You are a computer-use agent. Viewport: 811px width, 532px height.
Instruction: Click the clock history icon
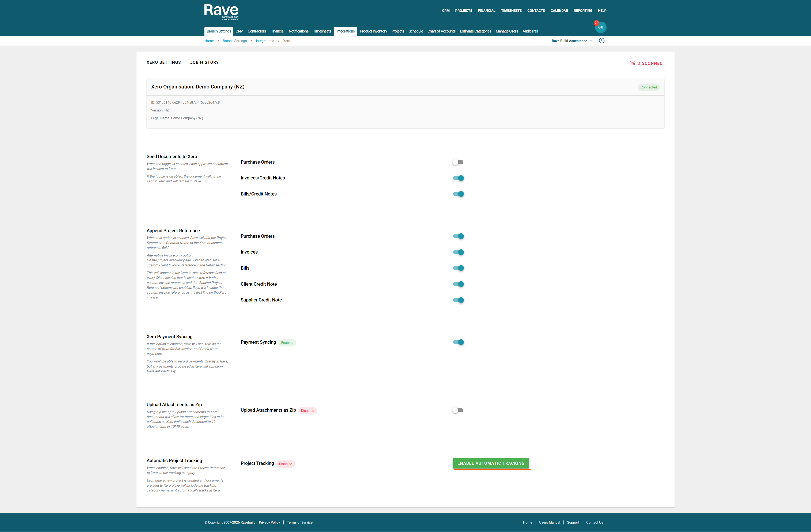click(x=602, y=41)
